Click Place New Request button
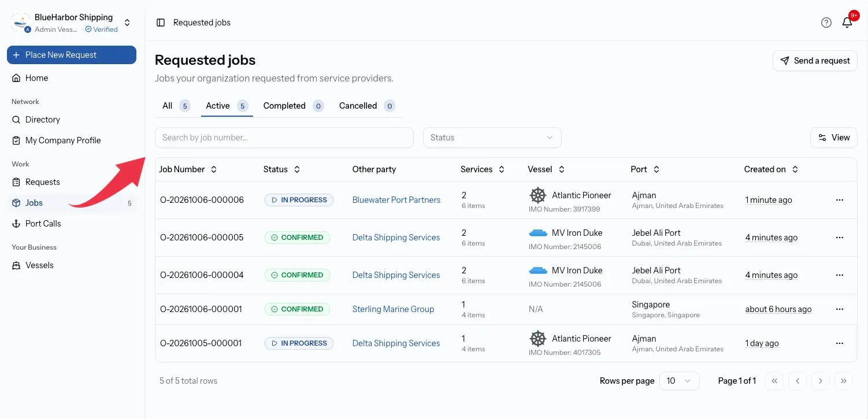 tap(72, 55)
